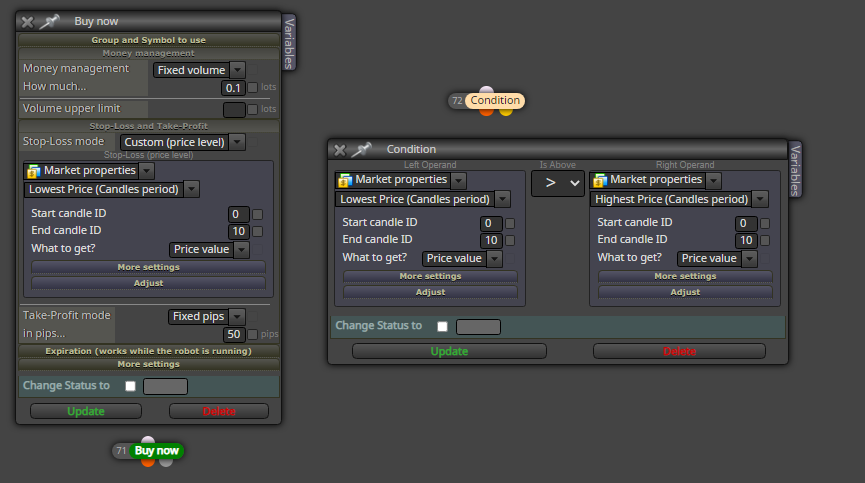Select the Condition node block
The width and height of the screenshot is (865, 483).
coord(494,100)
